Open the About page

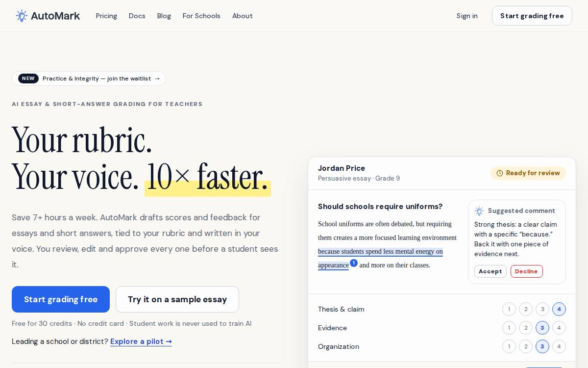click(x=242, y=16)
